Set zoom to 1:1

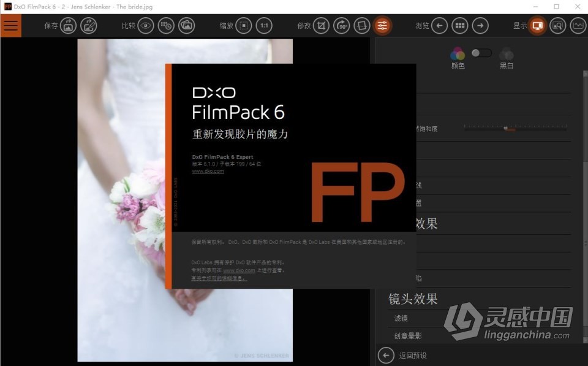[x=265, y=26]
